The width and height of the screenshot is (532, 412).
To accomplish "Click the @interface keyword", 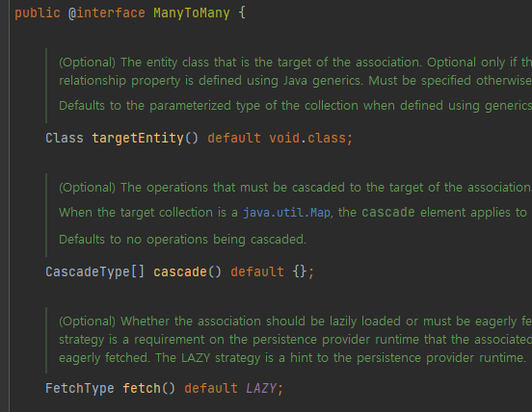I will click(107, 13).
